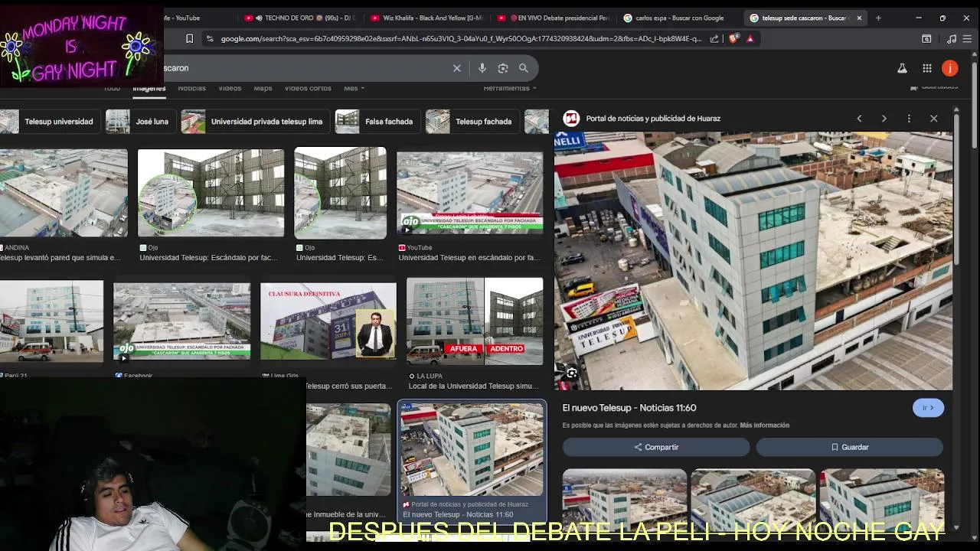Click the 'Guardar' save button

tap(850, 447)
